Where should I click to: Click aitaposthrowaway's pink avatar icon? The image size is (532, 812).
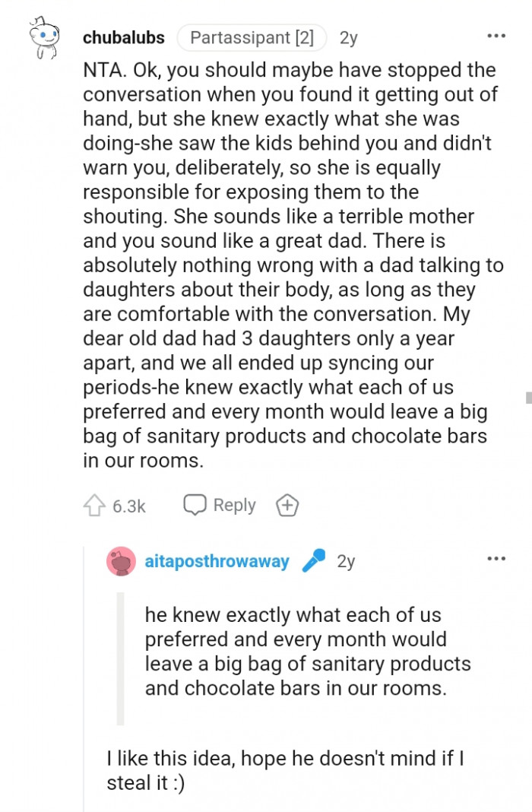coord(121,562)
